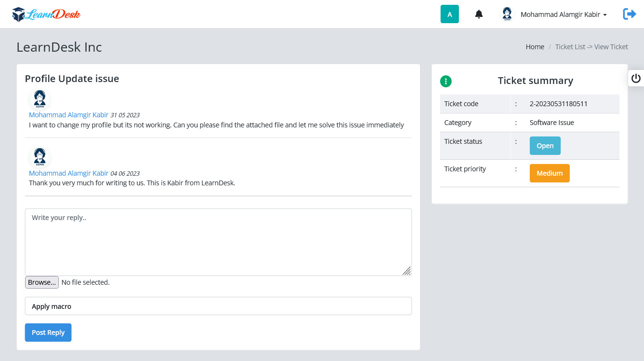Screen dimensions: 644x361
Task: Click the blue logout arrow icon
Action: tap(630, 14)
